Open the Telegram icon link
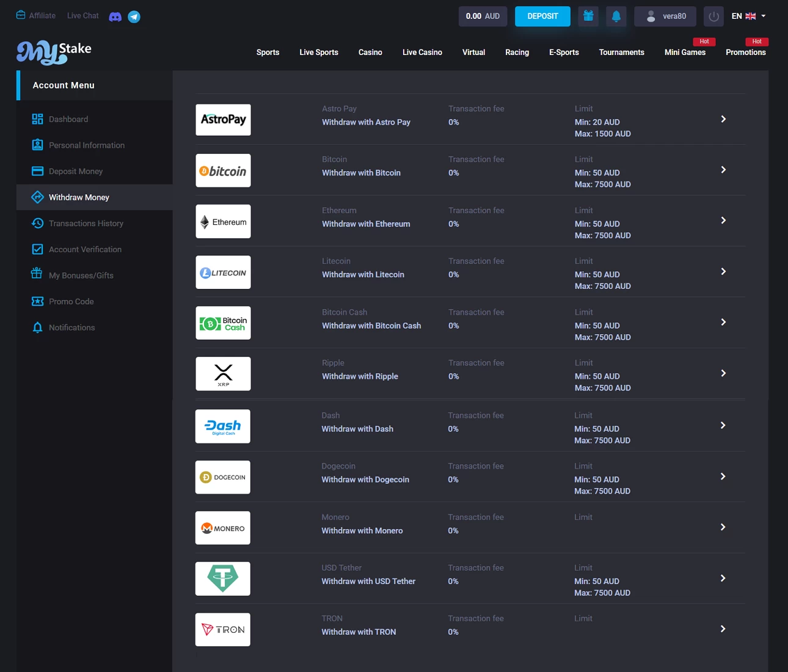Screen dimensions: 788x672 (134, 16)
